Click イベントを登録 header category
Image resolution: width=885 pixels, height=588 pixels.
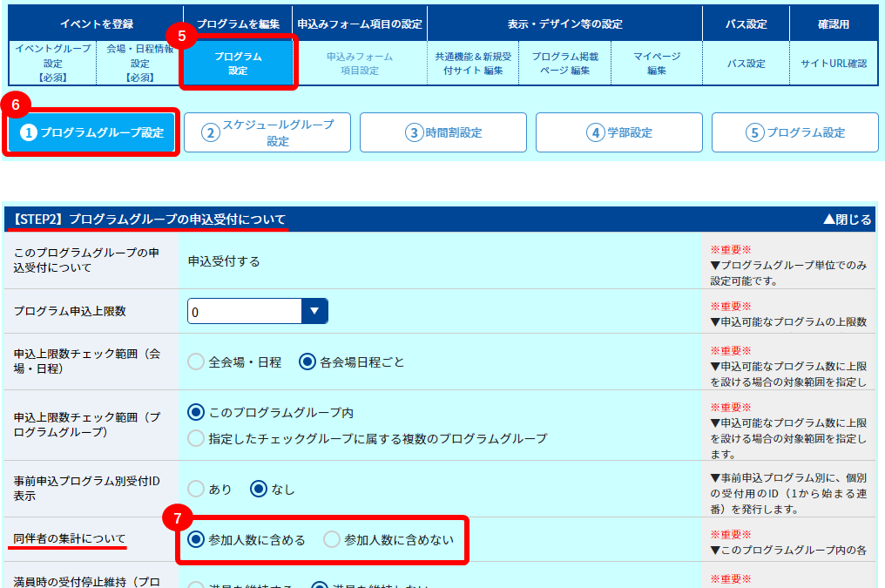97,24
